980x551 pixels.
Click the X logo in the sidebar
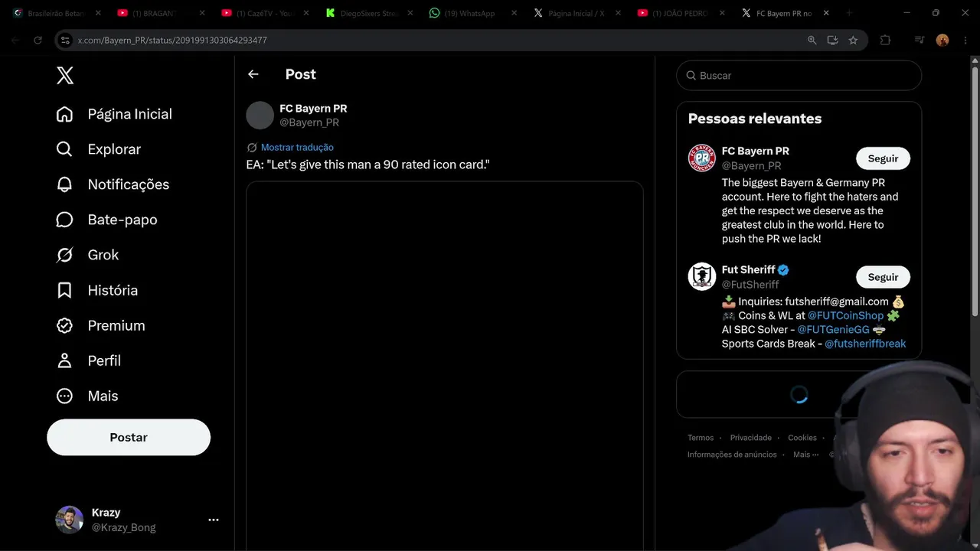pos(65,75)
